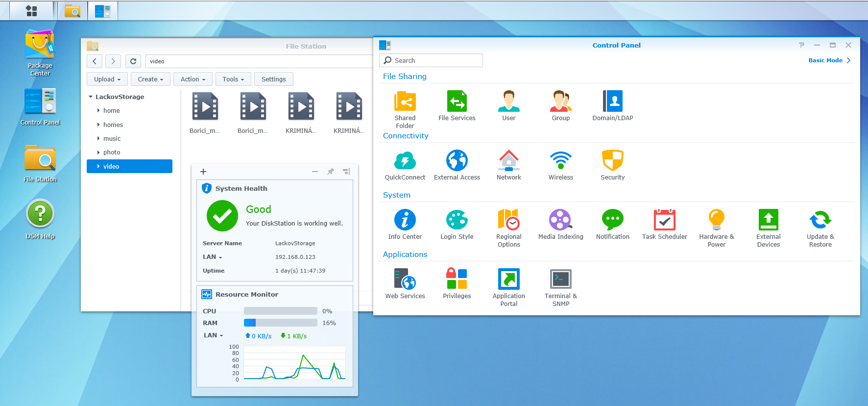
Task: Click the Settings button in File Station
Action: click(273, 79)
